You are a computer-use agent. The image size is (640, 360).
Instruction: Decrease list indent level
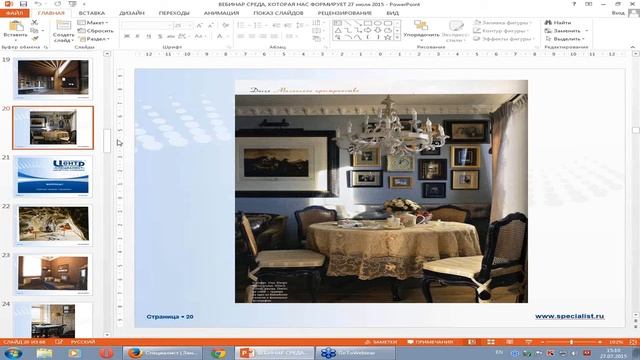(276, 25)
